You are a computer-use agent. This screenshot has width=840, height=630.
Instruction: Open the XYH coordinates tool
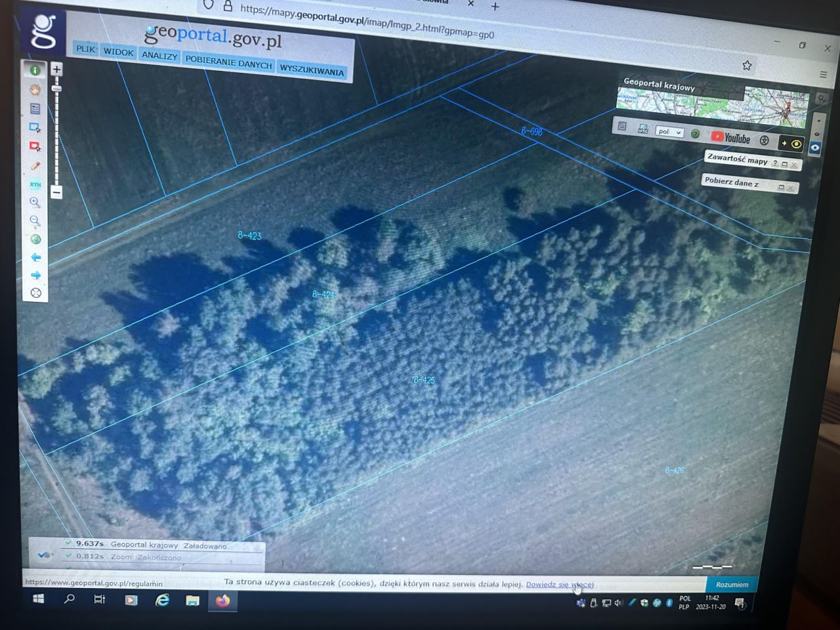[35, 184]
